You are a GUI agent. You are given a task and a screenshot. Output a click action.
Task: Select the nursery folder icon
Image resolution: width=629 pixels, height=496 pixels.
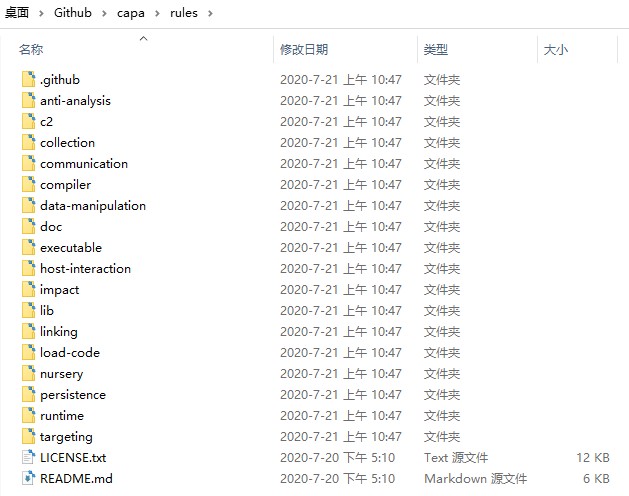coord(28,373)
